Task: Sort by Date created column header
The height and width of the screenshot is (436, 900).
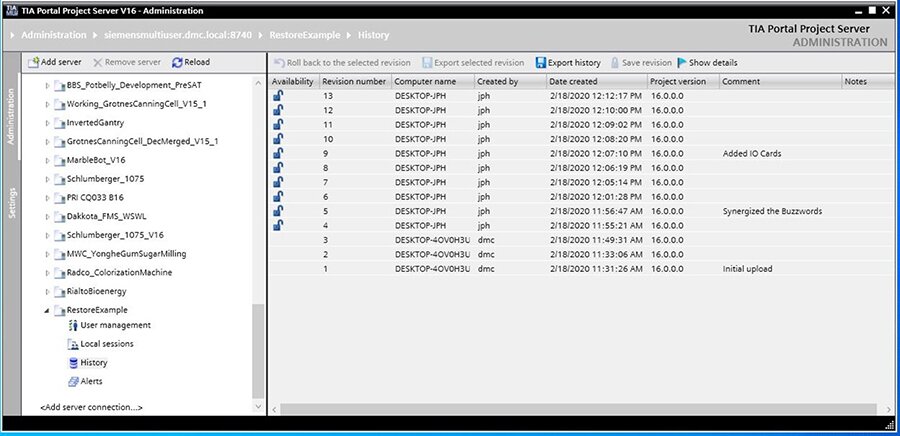Action: (x=597, y=81)
